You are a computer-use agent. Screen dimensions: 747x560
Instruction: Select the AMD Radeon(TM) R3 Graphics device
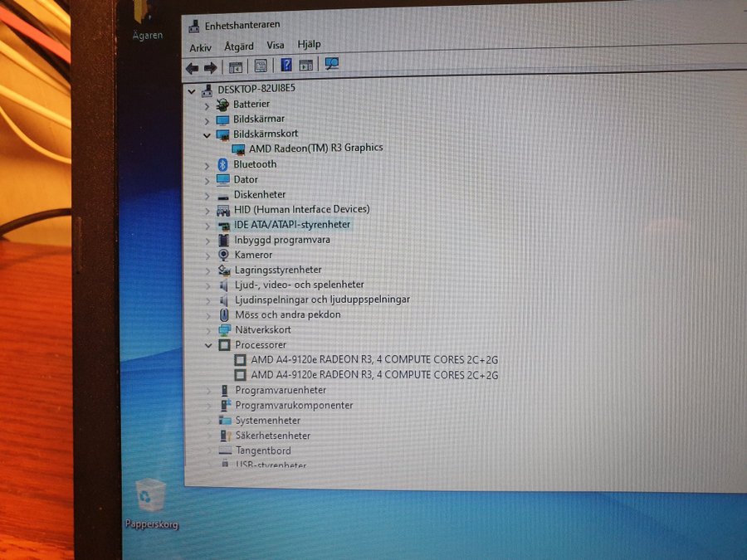pyautogui.click(x=315, y=148)
